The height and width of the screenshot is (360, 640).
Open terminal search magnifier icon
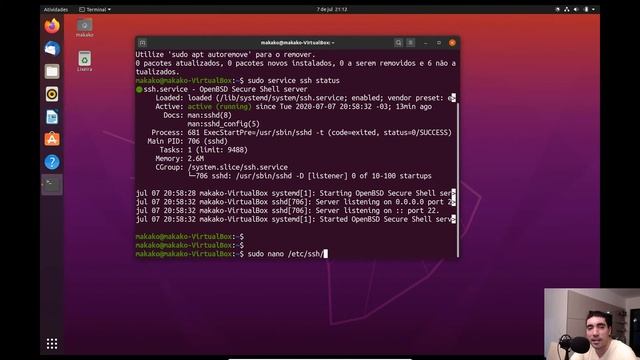tap(398, 42)
